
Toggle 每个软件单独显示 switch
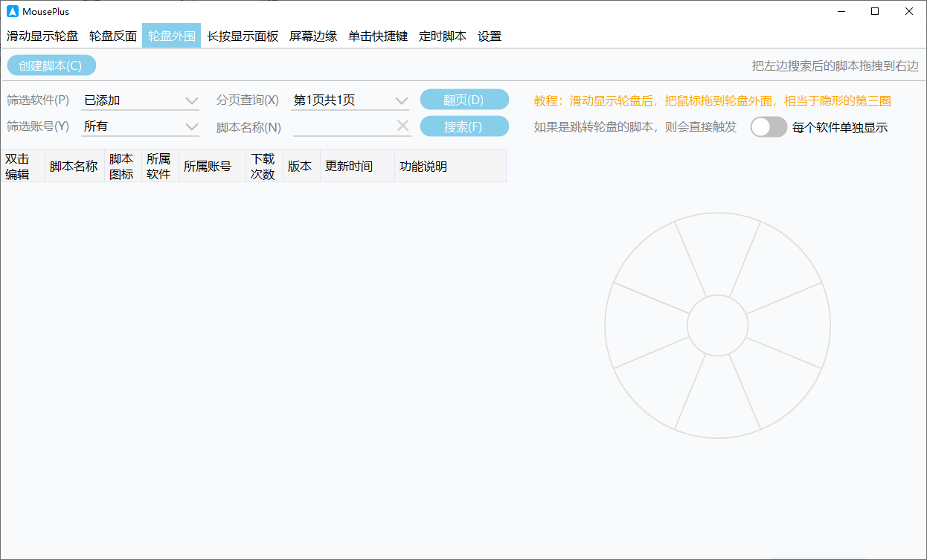coord(768,127)
